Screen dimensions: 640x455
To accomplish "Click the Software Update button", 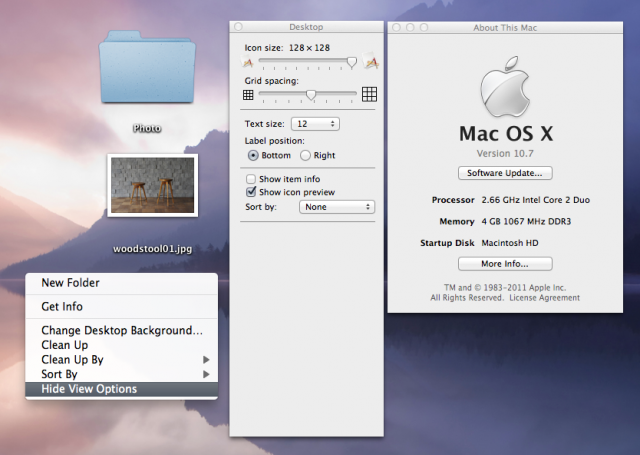I will pos(505,173).
